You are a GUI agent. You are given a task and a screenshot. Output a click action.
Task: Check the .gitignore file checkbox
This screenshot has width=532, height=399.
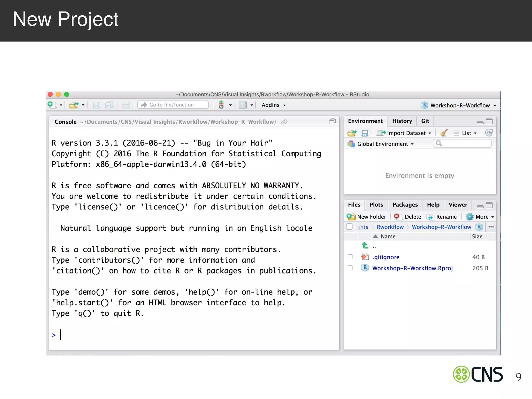[350, 257]
